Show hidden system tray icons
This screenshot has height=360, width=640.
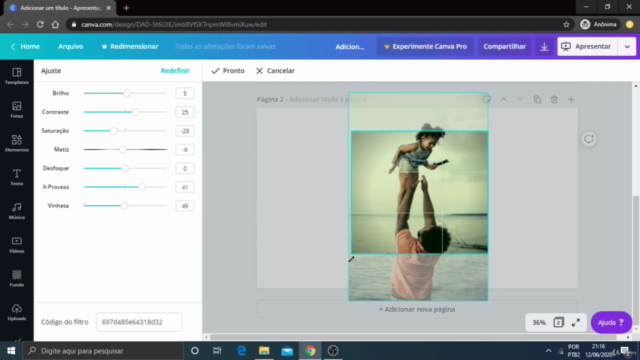point(548,351)
